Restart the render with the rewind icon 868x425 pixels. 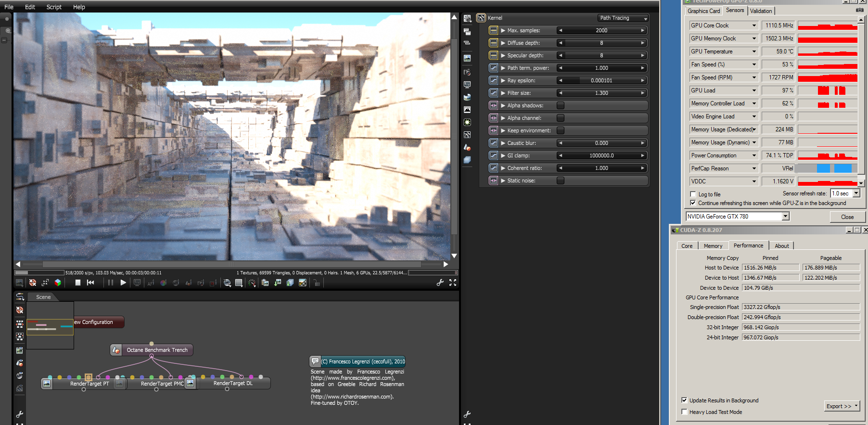click(x=90, y=283)
